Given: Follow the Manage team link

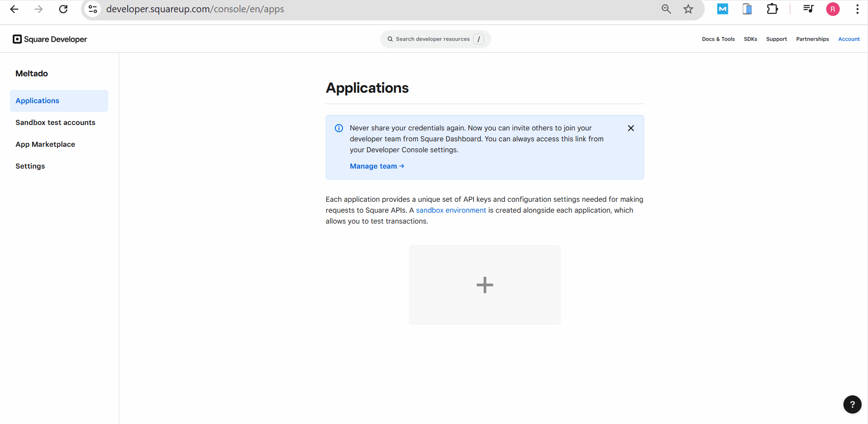Looking at the screenshot, I should click(377, 166).
